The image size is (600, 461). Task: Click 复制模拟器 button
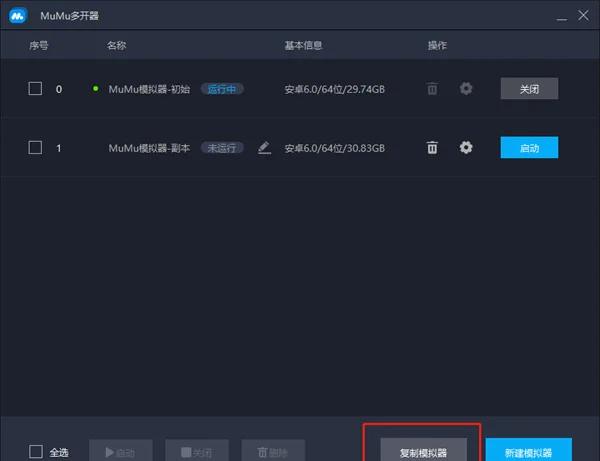pos(423,450)
